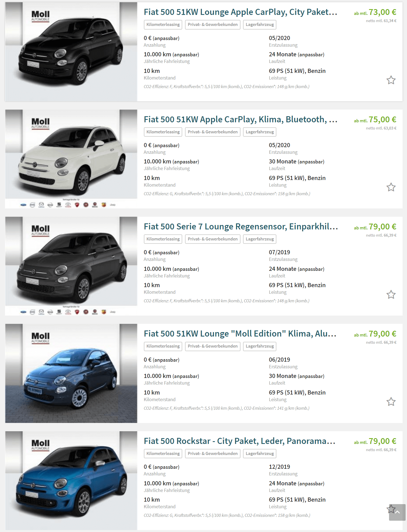The image size is (407, 532).
Task: Click Lagerfahrzeug tag on the second listing
Action: [x=260, y=132]
